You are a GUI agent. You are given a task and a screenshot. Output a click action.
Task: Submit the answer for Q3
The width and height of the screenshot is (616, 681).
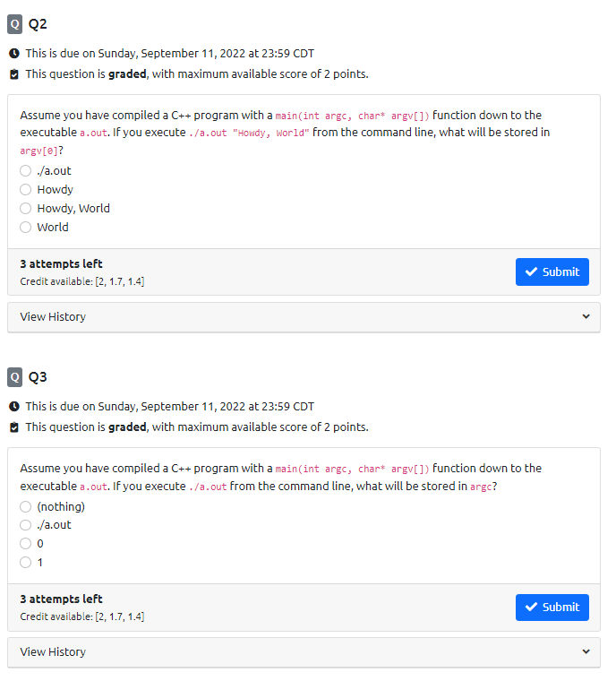tap(552, 608)
